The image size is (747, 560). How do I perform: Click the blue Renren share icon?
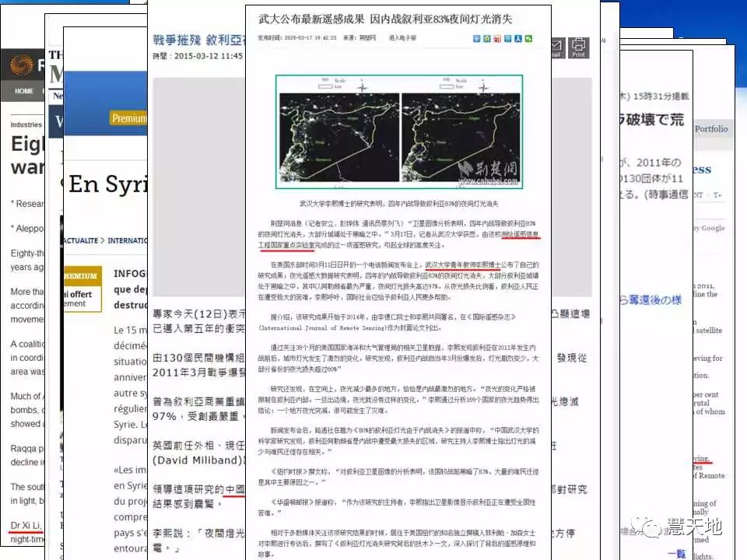(x=518, y=39)
